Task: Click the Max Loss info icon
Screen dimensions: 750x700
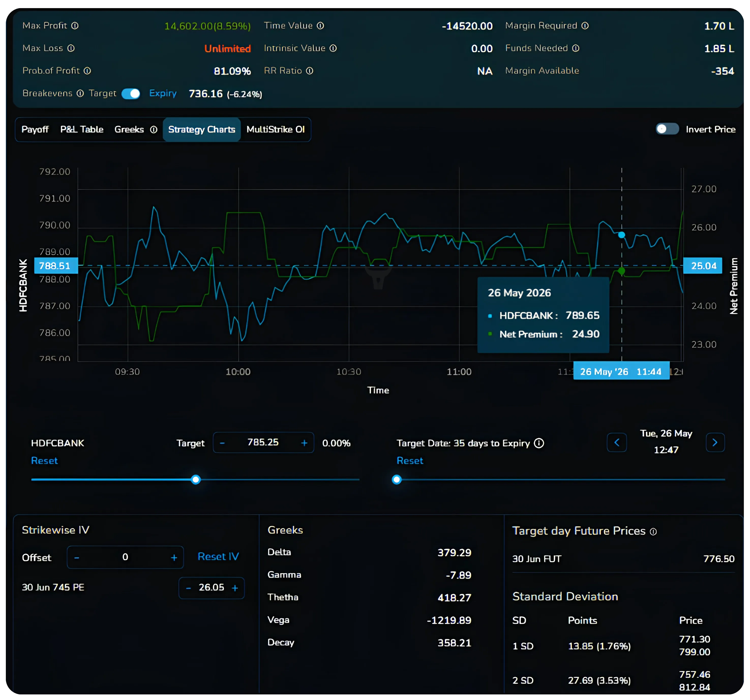Action: (x=71, y=48)
